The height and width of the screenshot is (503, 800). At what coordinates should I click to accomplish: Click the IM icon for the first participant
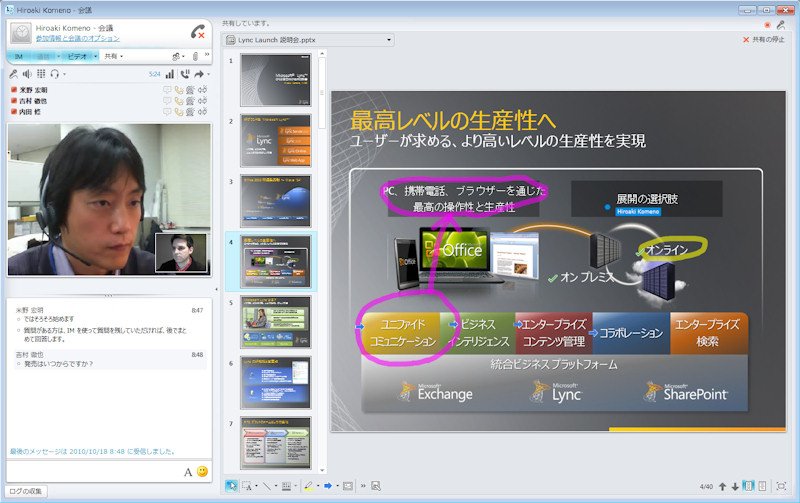(167, 90)
